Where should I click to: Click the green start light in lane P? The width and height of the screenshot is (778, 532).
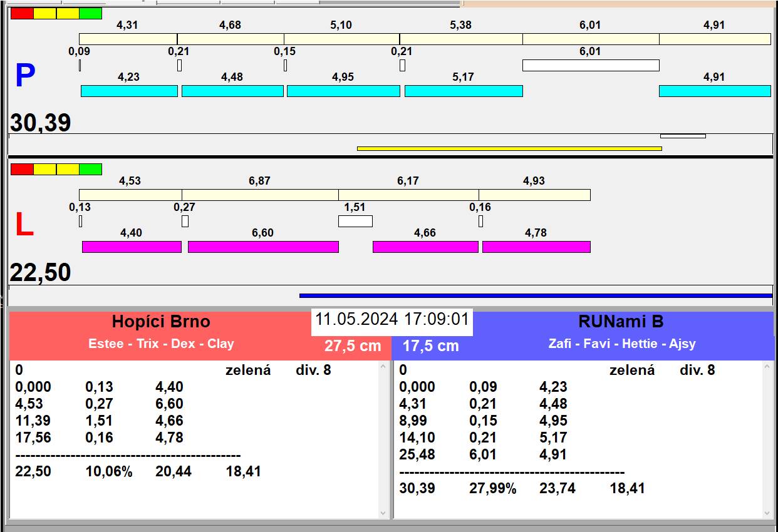pos(91,13)
